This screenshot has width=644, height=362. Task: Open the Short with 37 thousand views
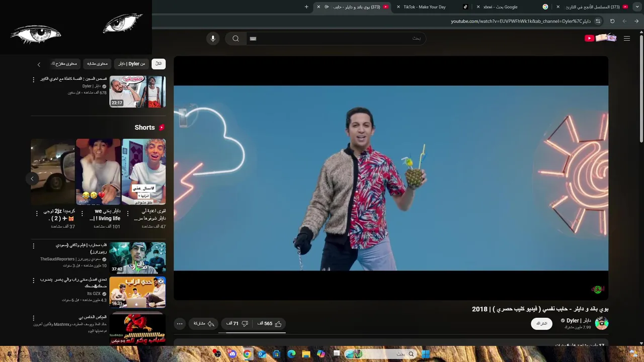53,172
